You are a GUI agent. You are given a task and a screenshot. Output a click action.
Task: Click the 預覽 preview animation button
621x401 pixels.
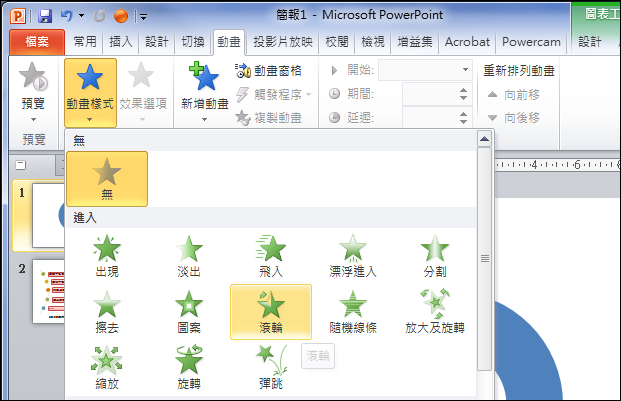[x=33, y=85]
